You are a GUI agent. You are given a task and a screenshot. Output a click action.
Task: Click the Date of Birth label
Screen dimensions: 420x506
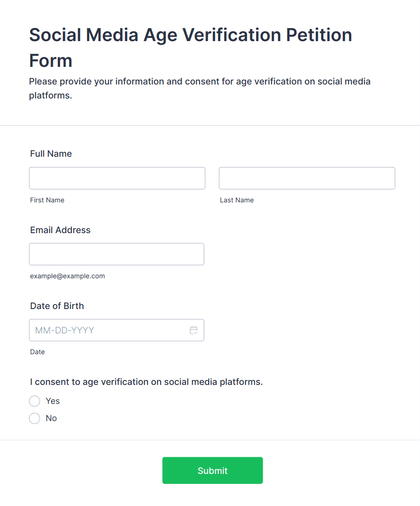click(57, 306)
